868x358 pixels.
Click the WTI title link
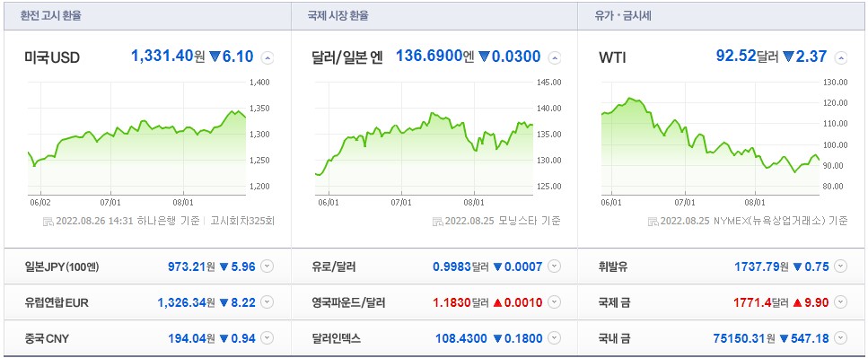click(612, 57)
